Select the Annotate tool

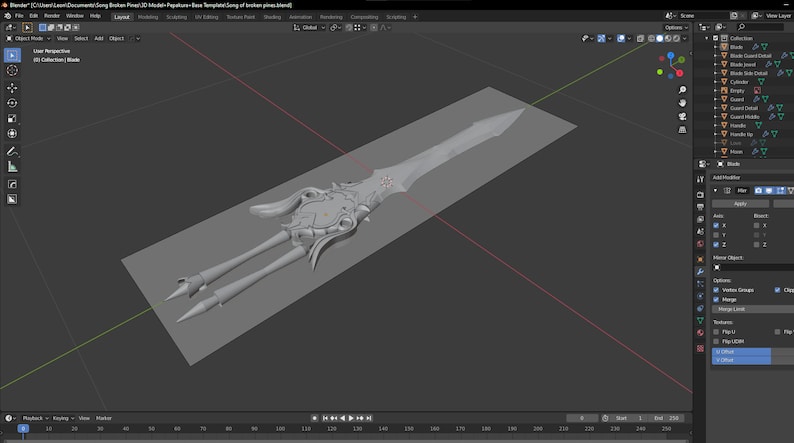[12, 151]
